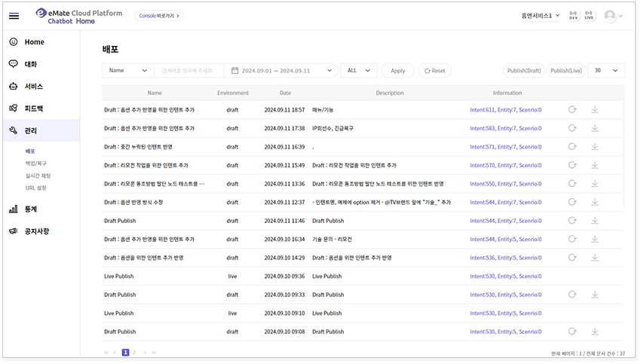Click the search keyword input field
This screenshot has height=364, width=641.
[x=189, y=70]
